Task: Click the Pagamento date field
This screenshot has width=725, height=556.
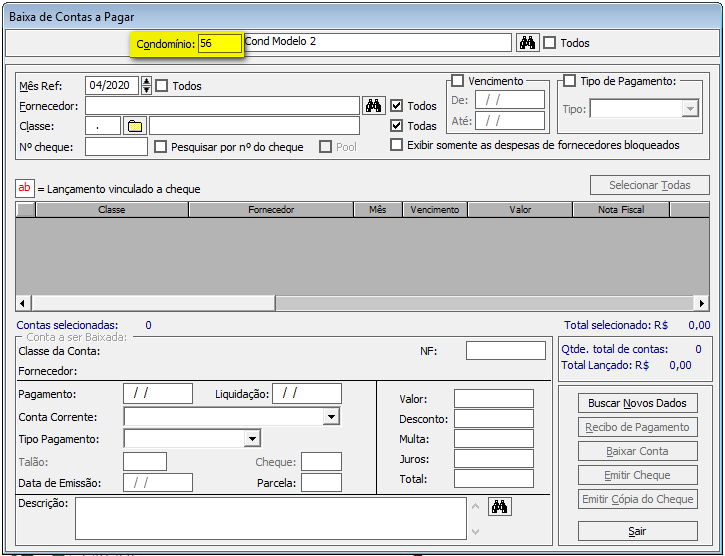Action: click(157, 394)
